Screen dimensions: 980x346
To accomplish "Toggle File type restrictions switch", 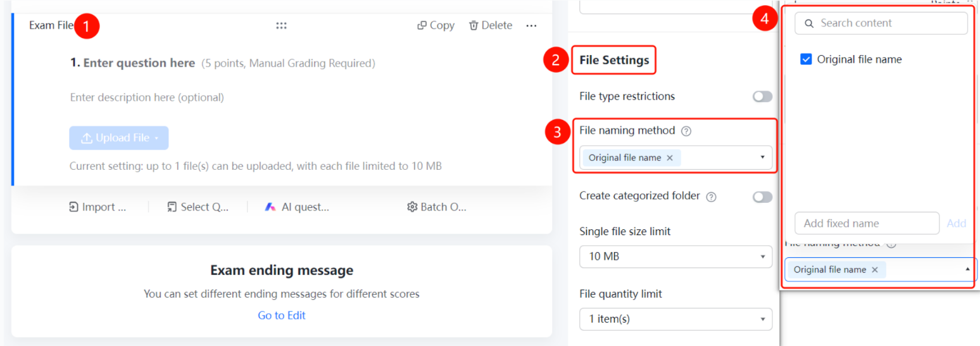I will (x=762, y=96).
